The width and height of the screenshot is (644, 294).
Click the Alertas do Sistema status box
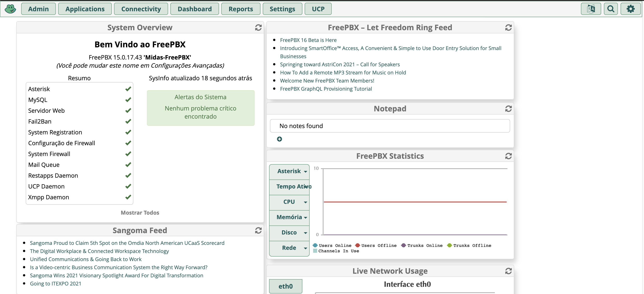[201, 108]
